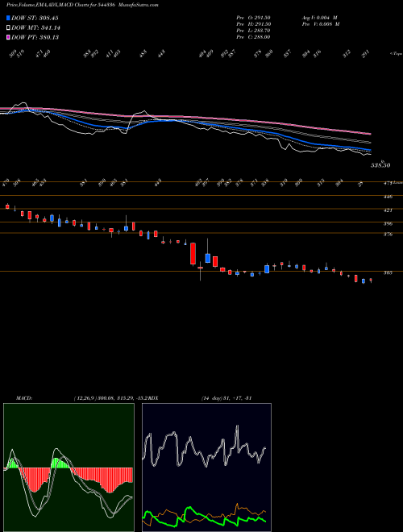403x532 pixels.
Task: Open the ADX indicator panel
Action: click(x=206, y=468)
